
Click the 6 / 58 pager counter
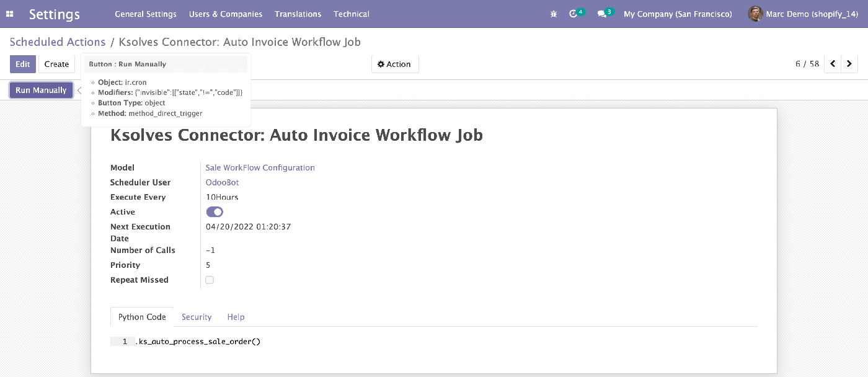click(x=807, y=64)
